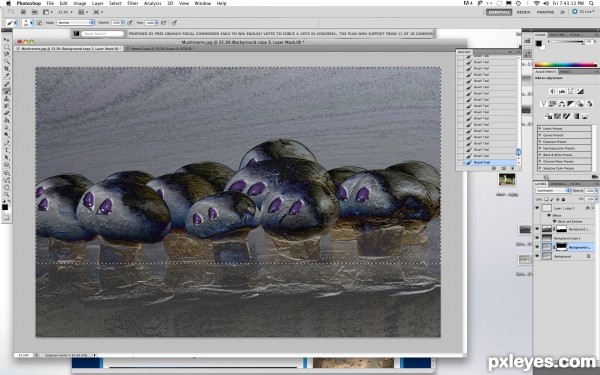The image size is (600, 375).
Task: Switch to the Channels tab
Action: 558,184
